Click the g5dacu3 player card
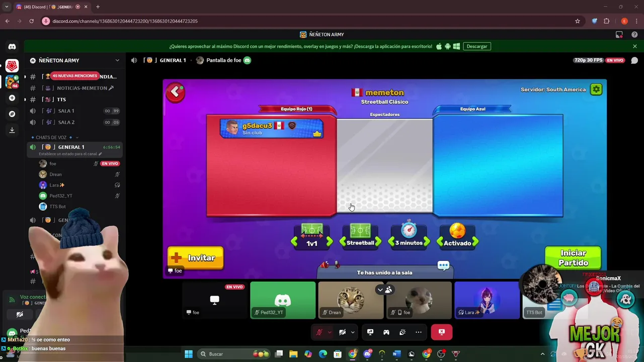The width and height of the screenshot is (644, 362). [272, 128]
